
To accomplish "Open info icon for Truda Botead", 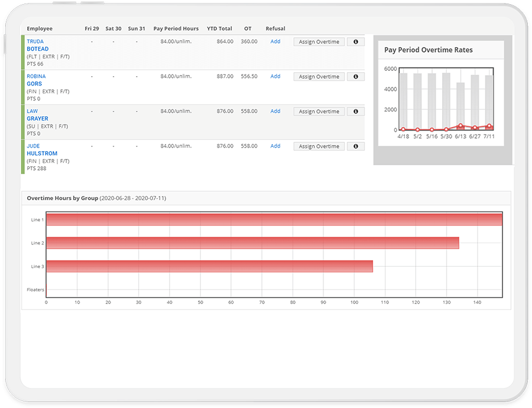I will click(x=356, y=42).
